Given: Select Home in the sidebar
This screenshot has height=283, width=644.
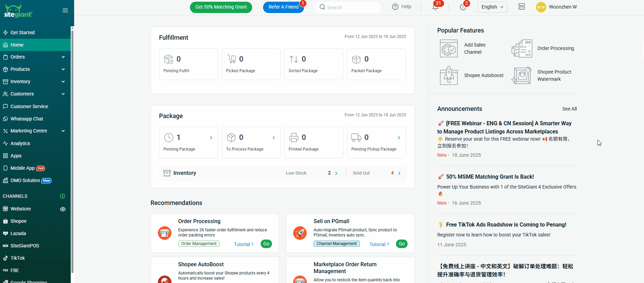Looking at the screenshot, I should 35,45.
